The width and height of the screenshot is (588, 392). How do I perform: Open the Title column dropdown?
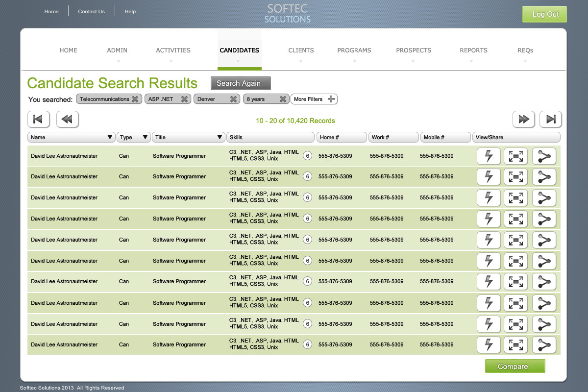tap(220, 137)
